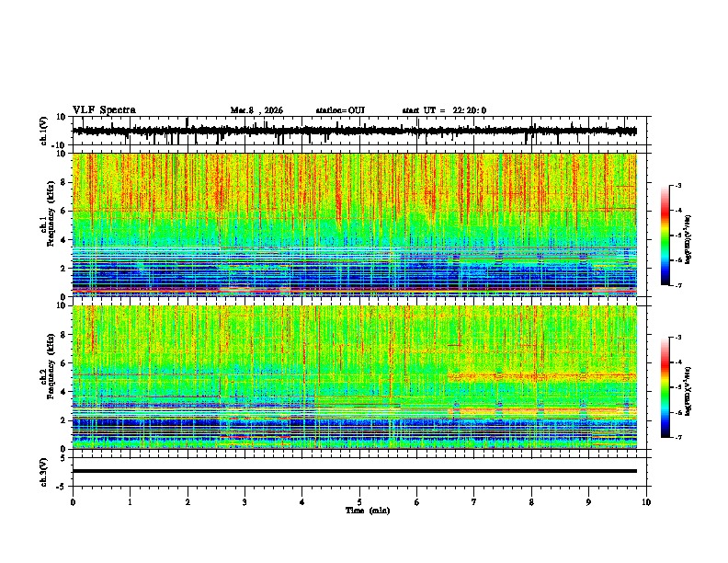This screenshot has height=563, width=728.
Task: Click the '-7' label on ch.1 color scale
Action: pos(677,285)
